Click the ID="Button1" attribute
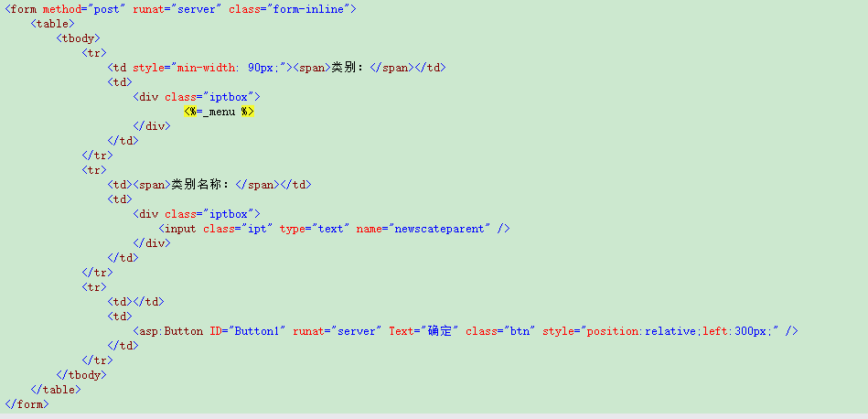The image size is (868, 419). pos(248,331)
